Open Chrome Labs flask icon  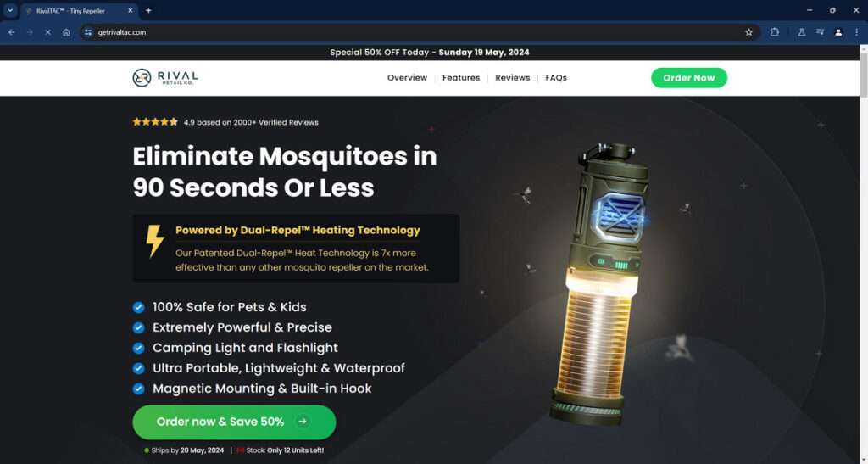801,33
